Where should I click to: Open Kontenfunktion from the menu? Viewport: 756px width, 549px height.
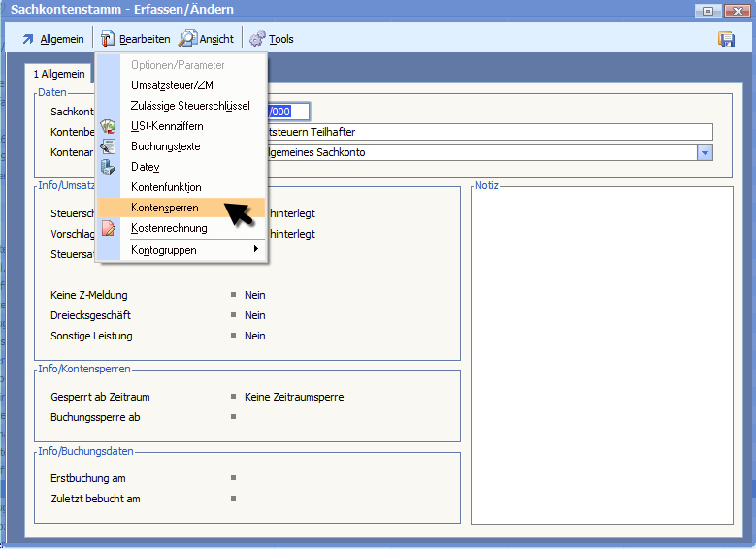pos(166,187)
